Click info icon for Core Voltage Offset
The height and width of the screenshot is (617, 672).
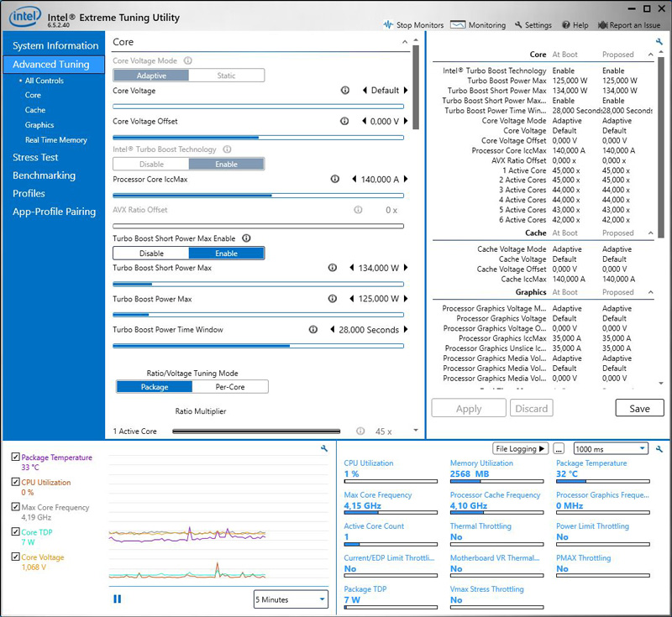pos(344,121)
